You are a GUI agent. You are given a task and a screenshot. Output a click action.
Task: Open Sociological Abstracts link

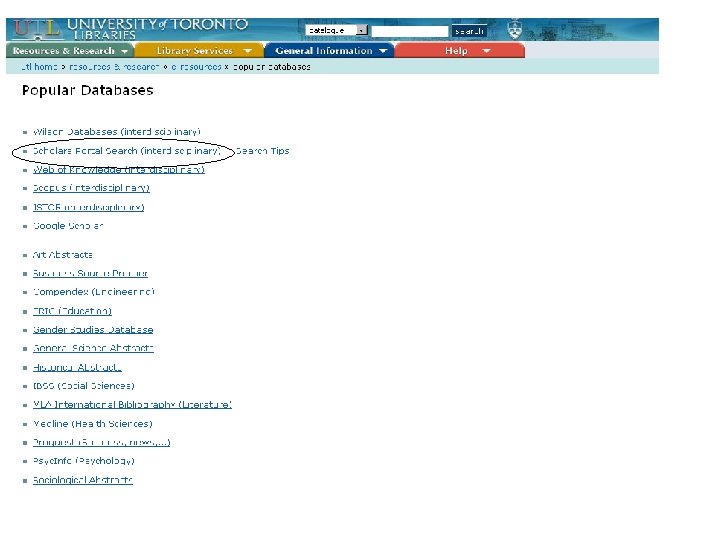point(83,480)
